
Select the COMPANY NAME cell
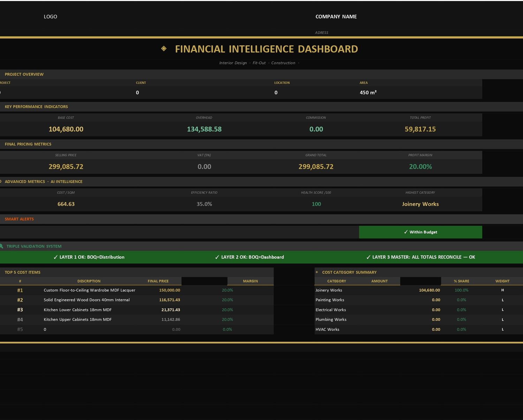tap(336, 17)
